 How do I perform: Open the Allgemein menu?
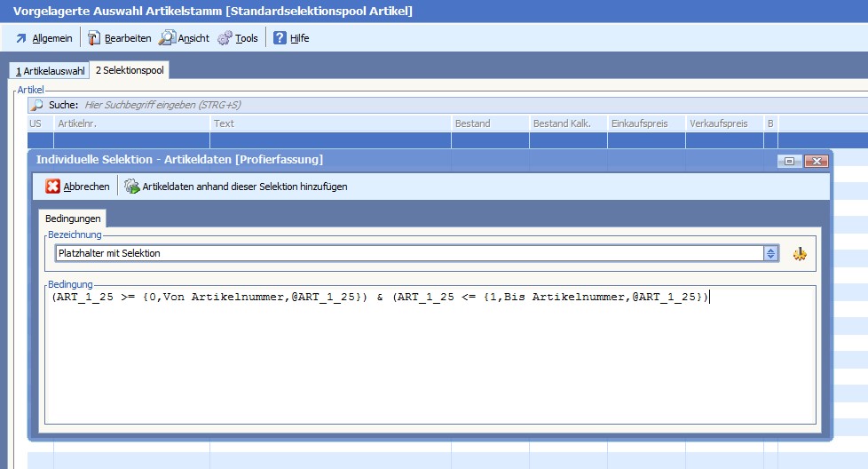43,38
